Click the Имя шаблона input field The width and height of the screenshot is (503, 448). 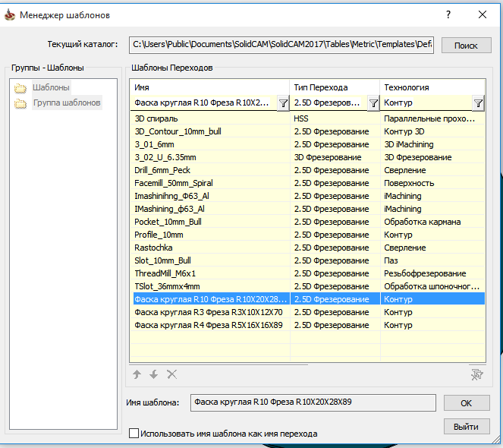click(313, 402)
